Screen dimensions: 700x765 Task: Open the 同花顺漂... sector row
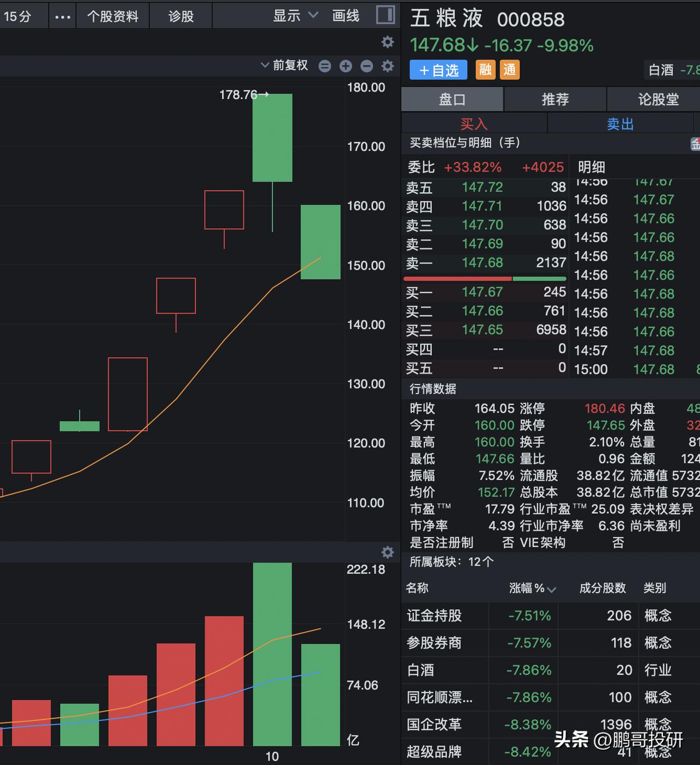(551, 698)
